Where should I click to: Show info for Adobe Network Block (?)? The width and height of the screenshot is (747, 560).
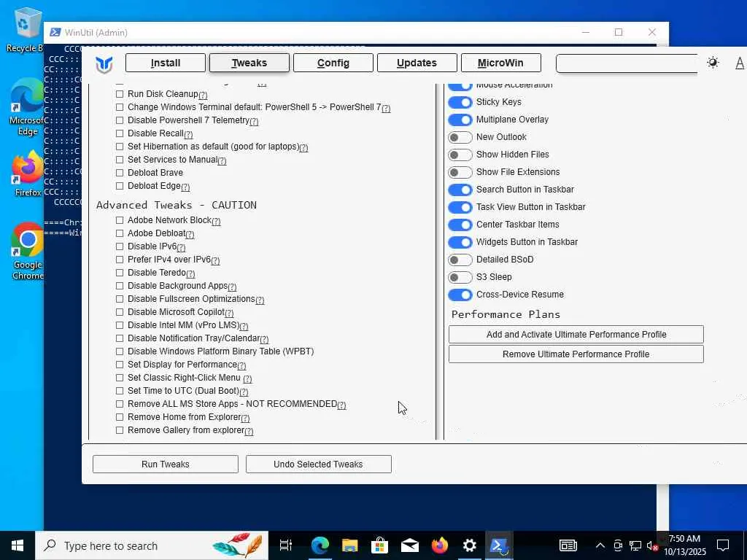tap(216, 222)
